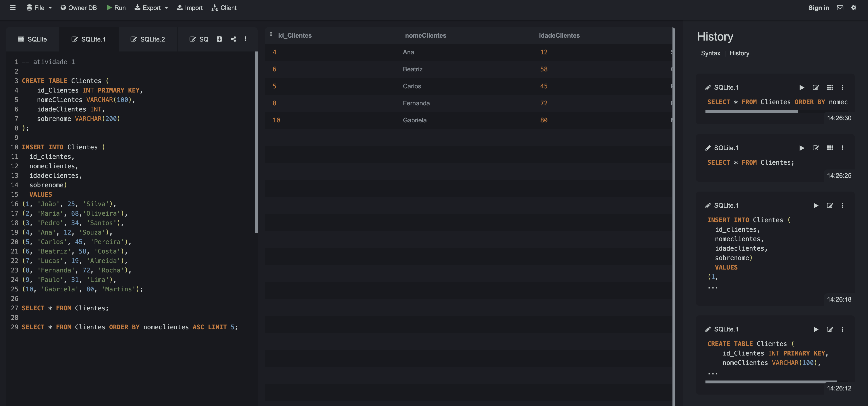Click the id value 10

276,120
